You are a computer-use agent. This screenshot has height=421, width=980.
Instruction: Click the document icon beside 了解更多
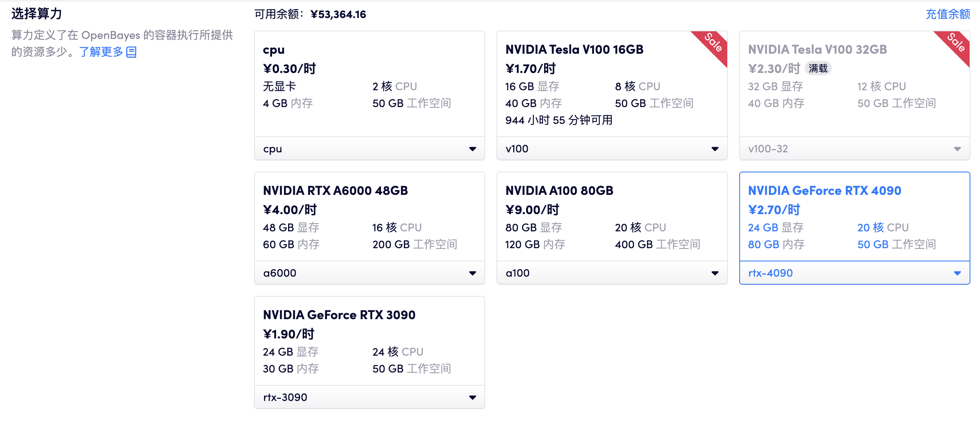[x=131, y=52]
